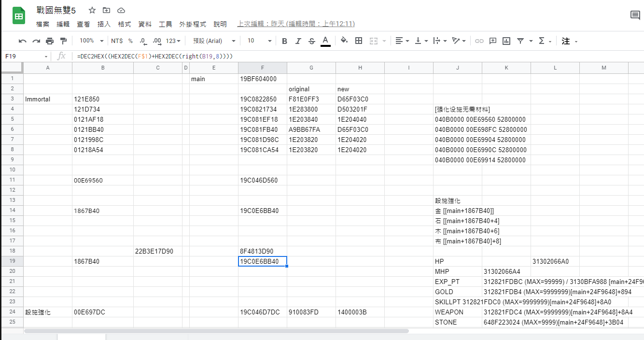Open the cell borders menu

[359, 41]
